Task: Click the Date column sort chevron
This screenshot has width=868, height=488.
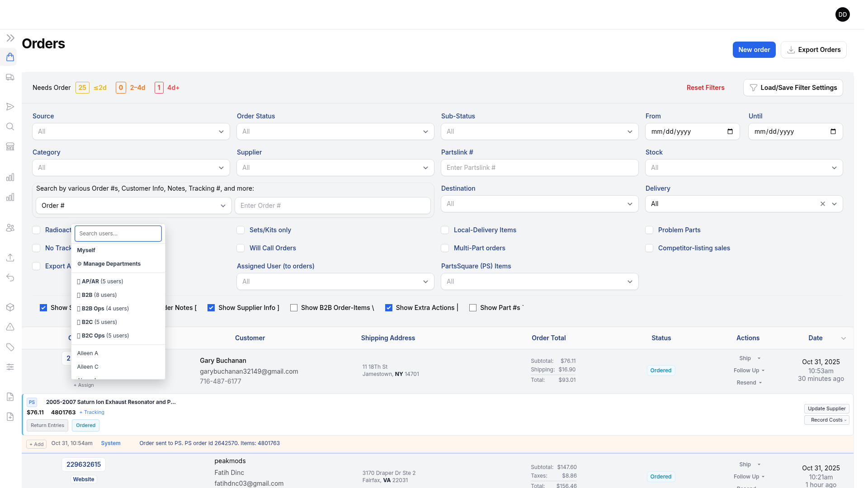Action: [x=843, y=338]
